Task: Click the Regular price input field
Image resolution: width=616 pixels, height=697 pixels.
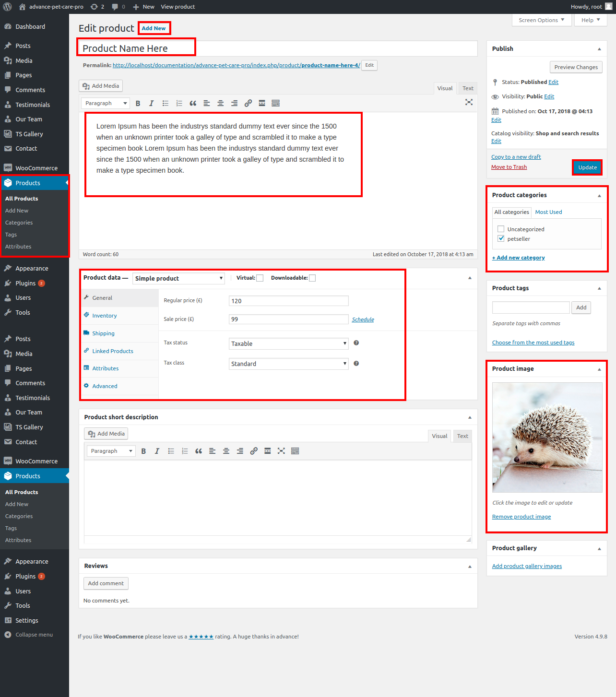Action: point(288,301)
